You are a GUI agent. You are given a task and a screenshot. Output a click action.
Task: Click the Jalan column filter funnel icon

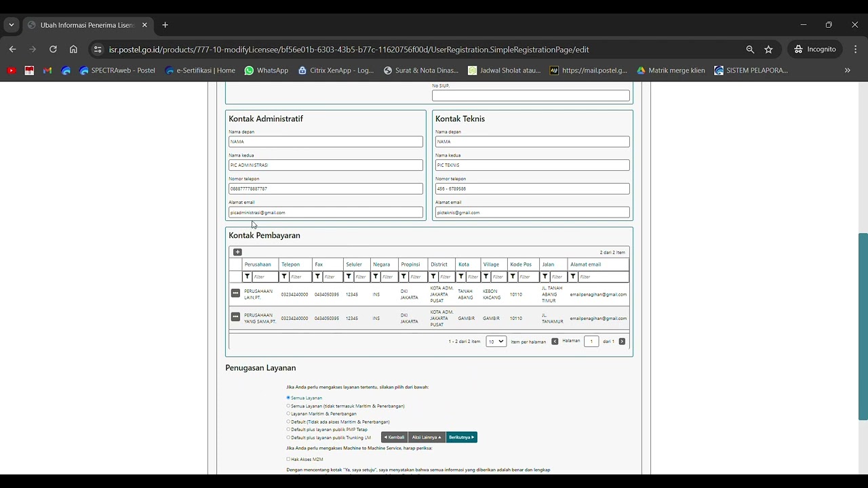[x=545, y=277]
